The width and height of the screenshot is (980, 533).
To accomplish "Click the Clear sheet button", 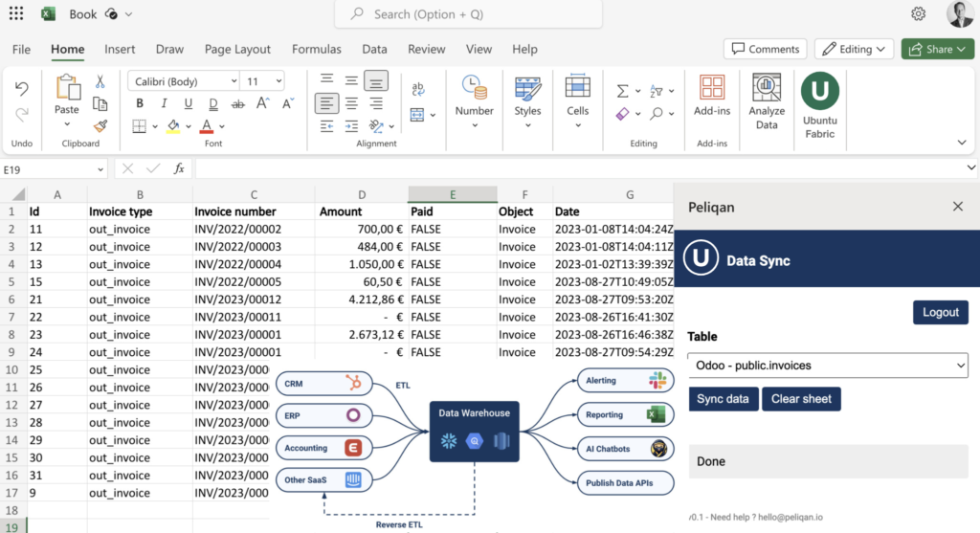I will [801, 399].
